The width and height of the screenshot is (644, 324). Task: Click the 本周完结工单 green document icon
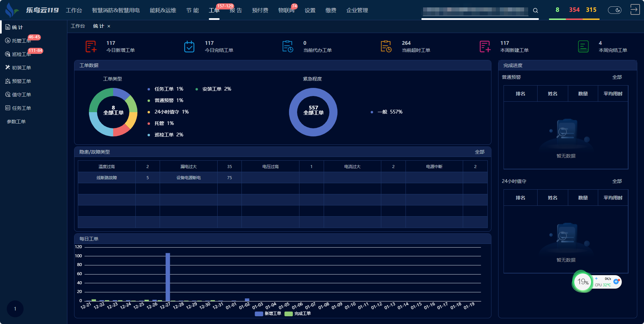(x=583, y=46)
